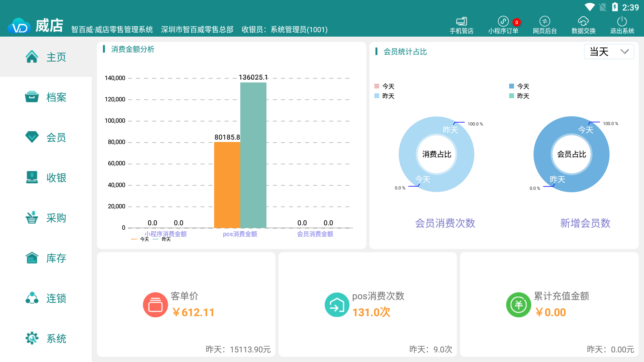Viewport: 644px width, 362px height.
Task: Click the chevron arrow beside 当天
Action: tap(624, 51)
